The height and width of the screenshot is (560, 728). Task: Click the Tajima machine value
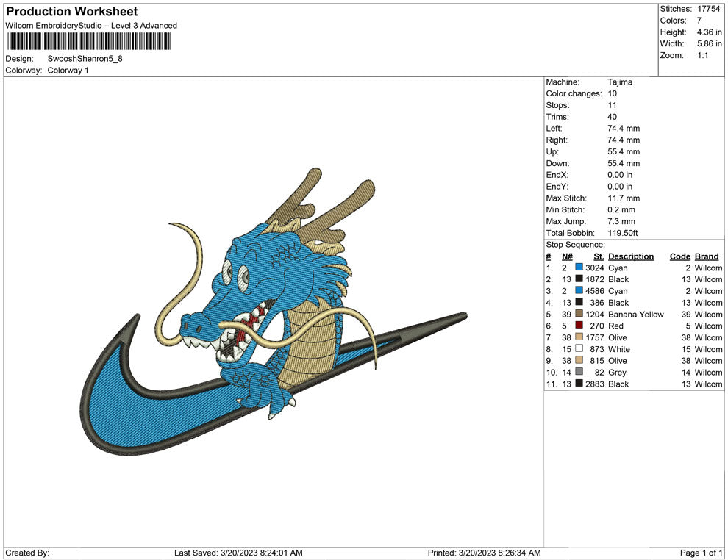620,82
